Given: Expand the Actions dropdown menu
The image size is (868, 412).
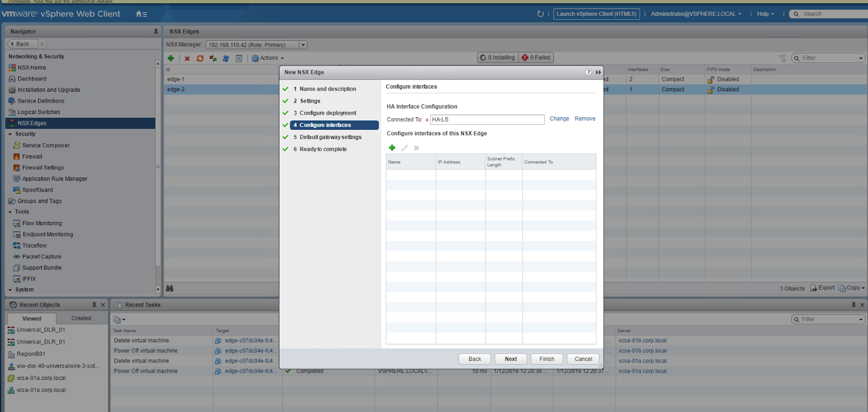Looking at the screenshot, I should (x=268, y=58).
